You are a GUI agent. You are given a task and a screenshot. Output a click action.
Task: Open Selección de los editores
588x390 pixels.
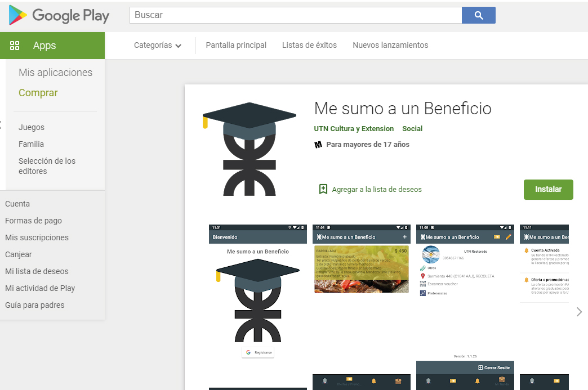click(47, 166)
